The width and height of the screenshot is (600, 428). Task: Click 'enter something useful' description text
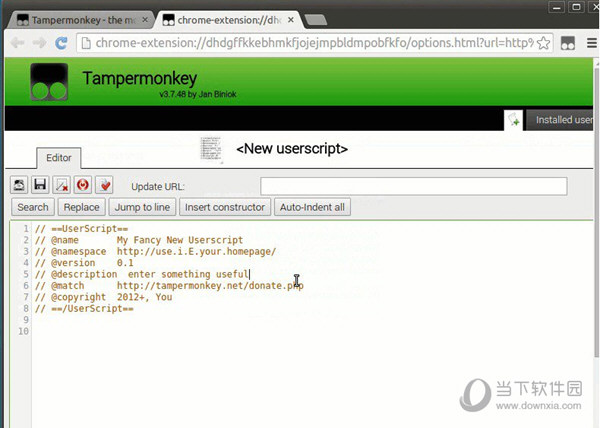click(188, 274)
